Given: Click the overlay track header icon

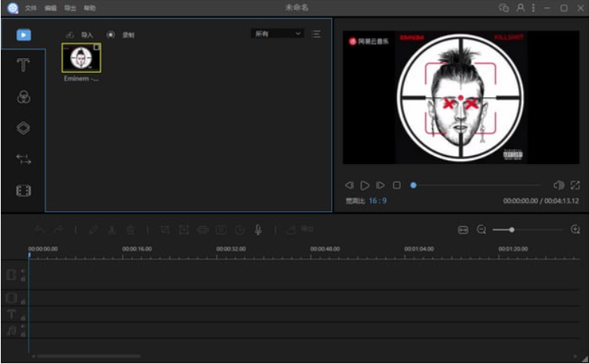Looking at the screenshot, I should (x=11, y=298).
